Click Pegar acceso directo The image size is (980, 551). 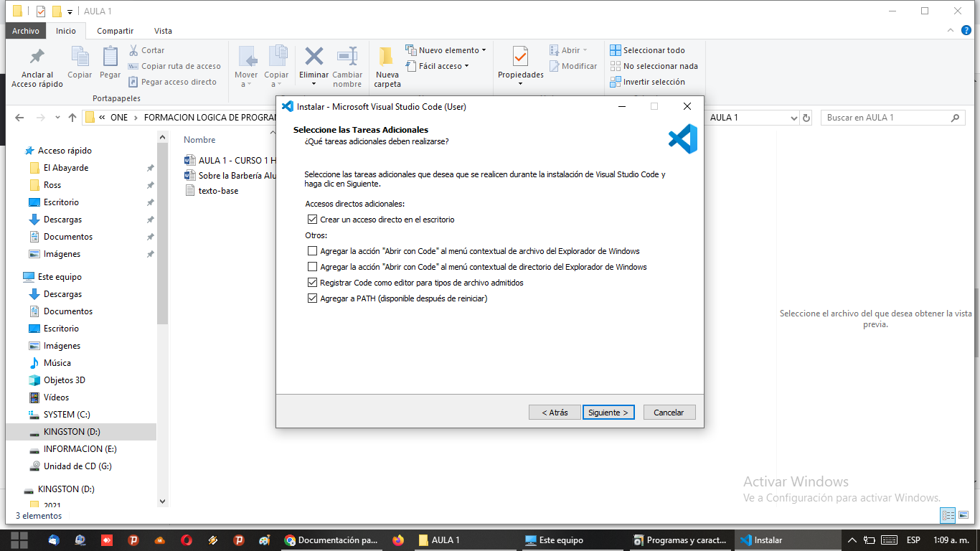pyautogui.click(x=172, y=82)
